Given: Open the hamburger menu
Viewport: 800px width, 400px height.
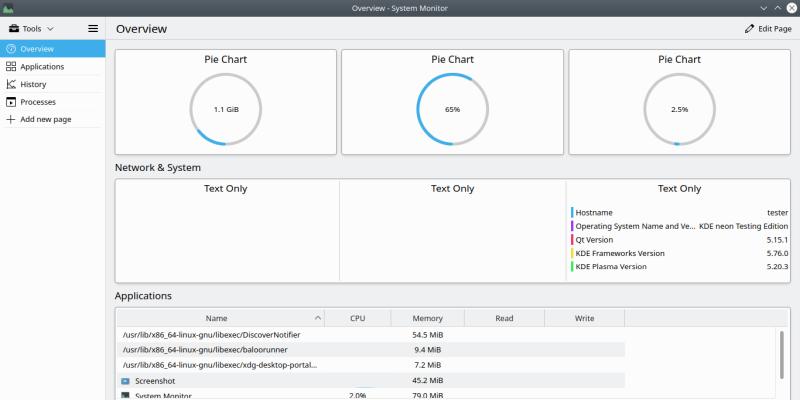Looking at the screenshot, I should [93, 29].
